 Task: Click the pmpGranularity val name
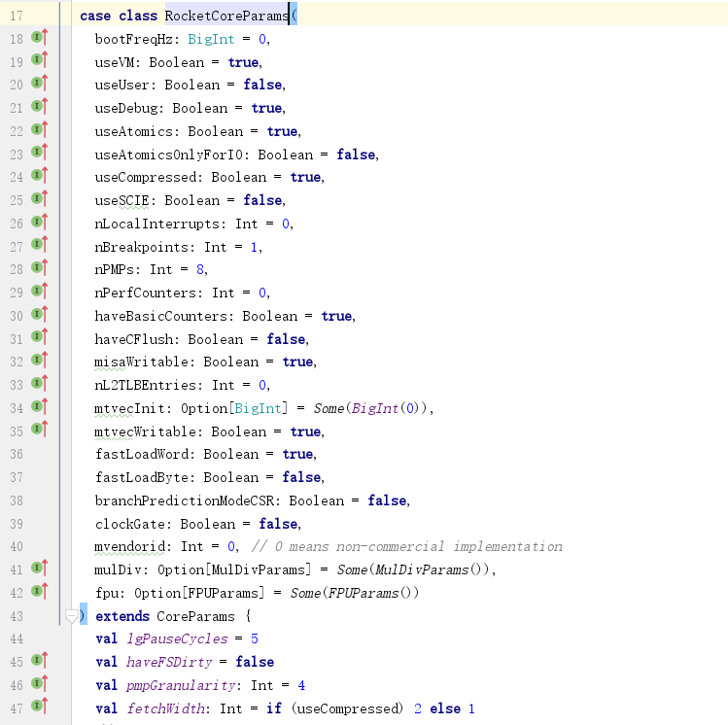[x=181, y=685]
